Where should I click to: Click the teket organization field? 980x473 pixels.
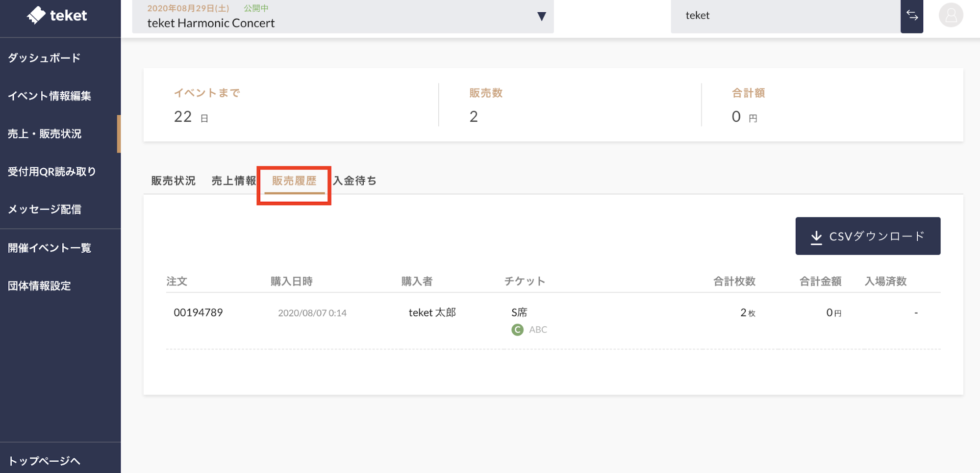tap(785, 16)
